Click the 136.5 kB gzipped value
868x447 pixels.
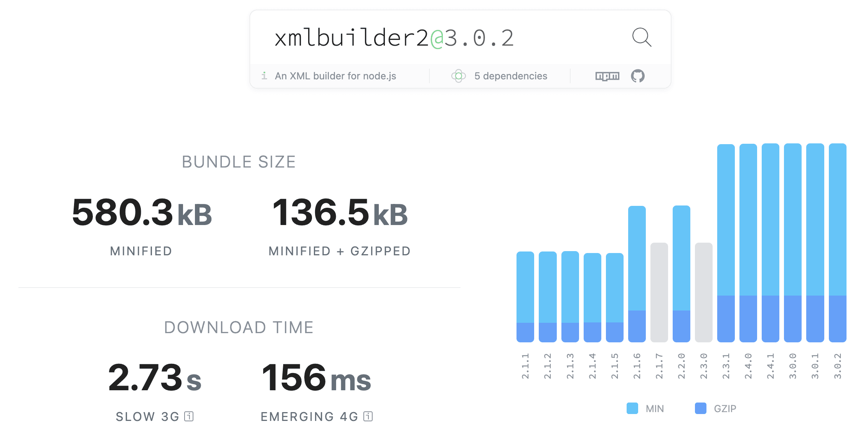tap(340, 212)
